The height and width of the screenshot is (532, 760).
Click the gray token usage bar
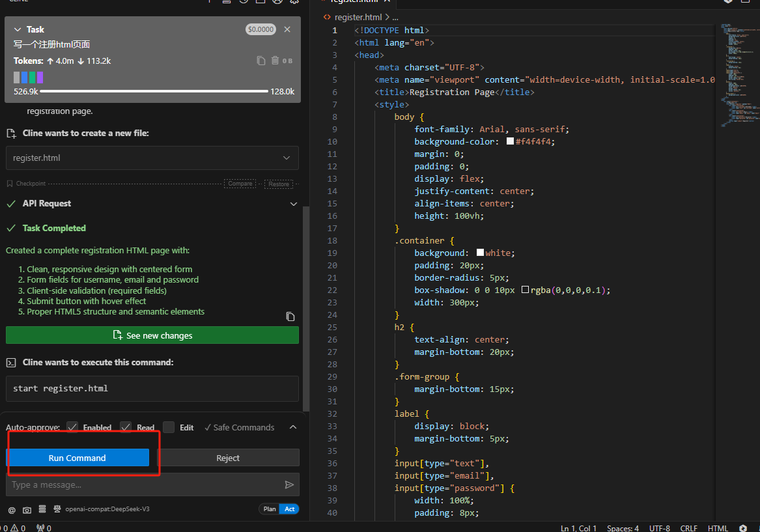pyautogui.click(x=16, y=77)
